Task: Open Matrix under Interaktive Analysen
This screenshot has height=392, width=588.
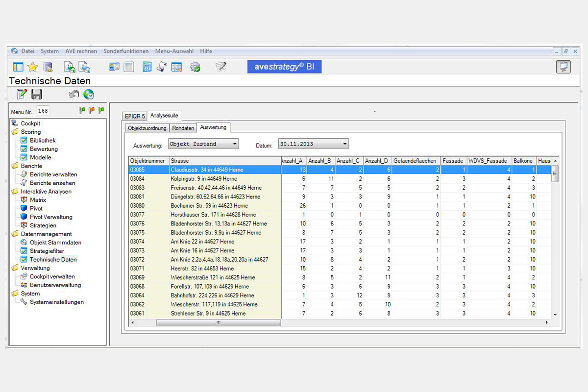Action: click(38, 200)
